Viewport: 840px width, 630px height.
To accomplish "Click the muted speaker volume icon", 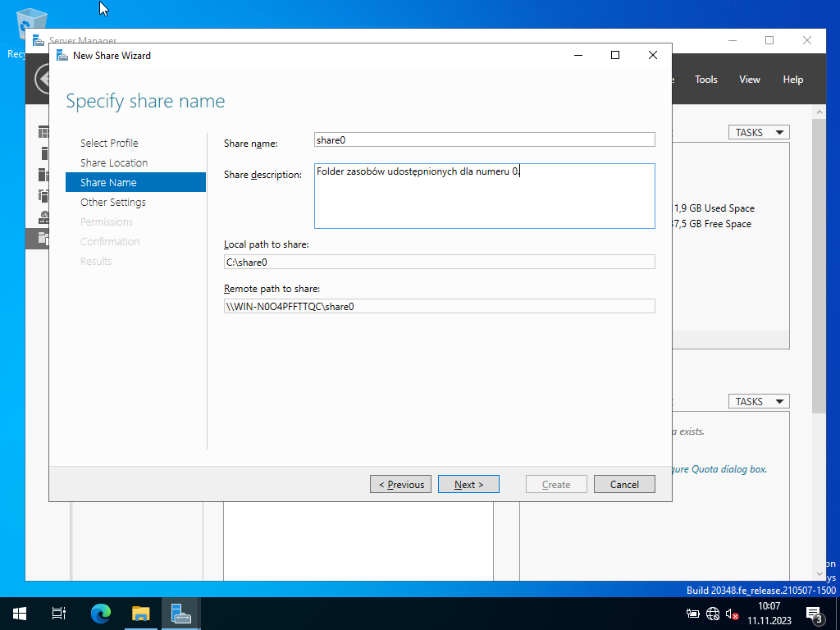I will (x=732, y=614).
